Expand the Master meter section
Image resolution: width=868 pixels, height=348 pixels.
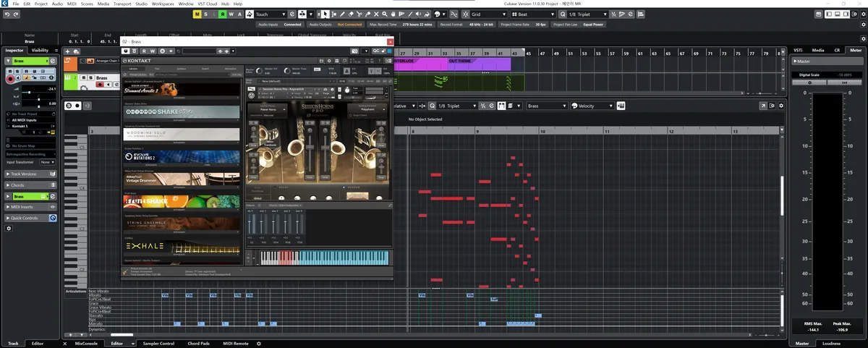click(x=827, y=61)
